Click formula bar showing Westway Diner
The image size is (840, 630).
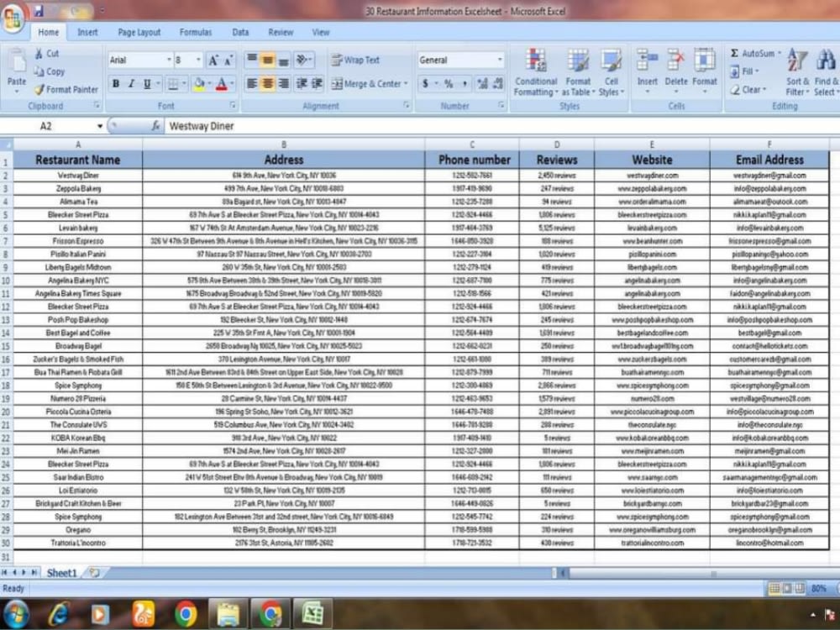[501, 126]
